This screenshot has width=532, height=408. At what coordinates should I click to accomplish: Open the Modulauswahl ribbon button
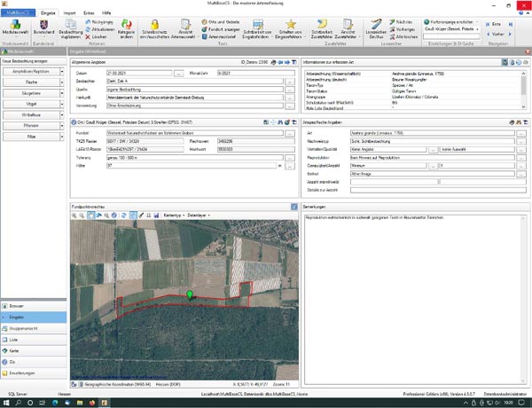[15, 27]
